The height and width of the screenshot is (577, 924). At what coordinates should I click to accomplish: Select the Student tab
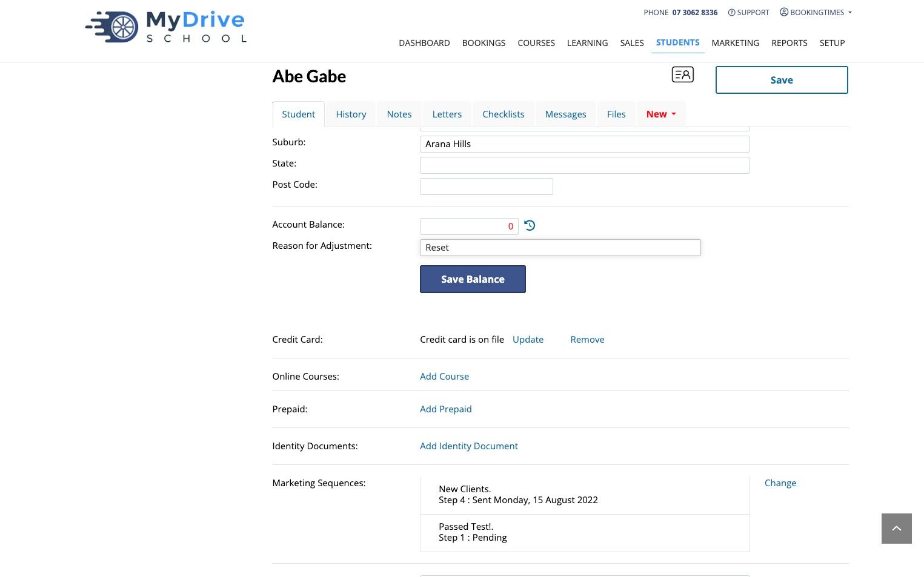[x=299, y=114]
